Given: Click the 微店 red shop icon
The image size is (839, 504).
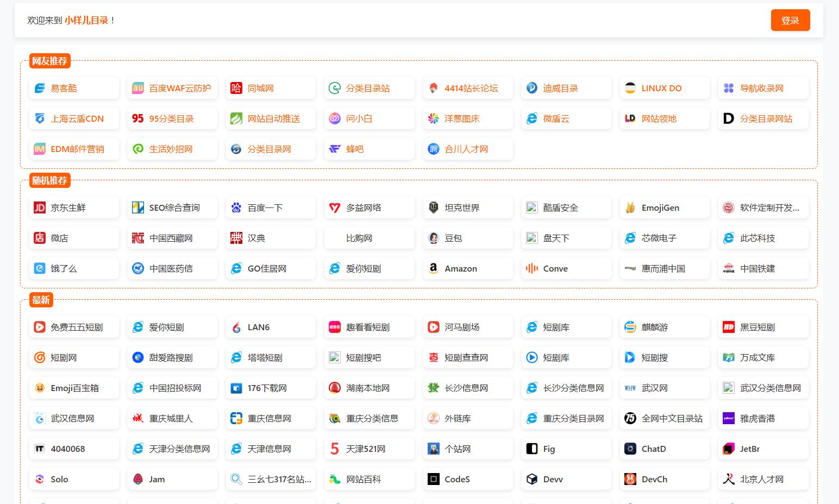Looking at the screenshot, I should 40,238.
